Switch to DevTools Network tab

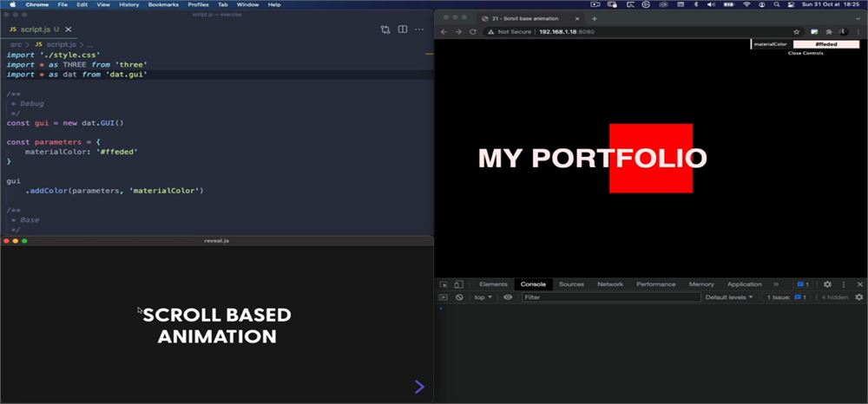coord(610,284)
